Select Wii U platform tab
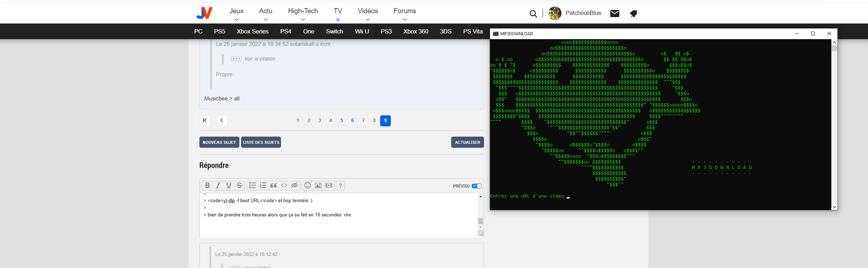This screenshot has height=268, width=868. pyautogui.click(x=362, y=31)
